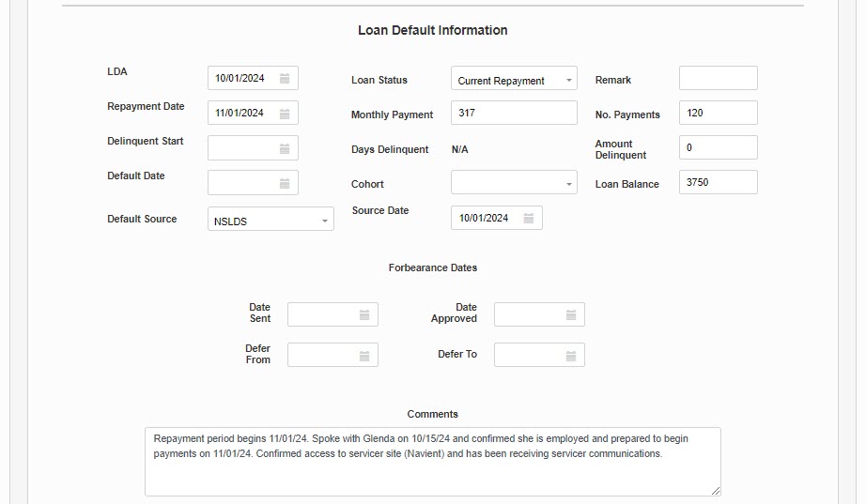Open the Default Date calendar picker

coord(285,183)
